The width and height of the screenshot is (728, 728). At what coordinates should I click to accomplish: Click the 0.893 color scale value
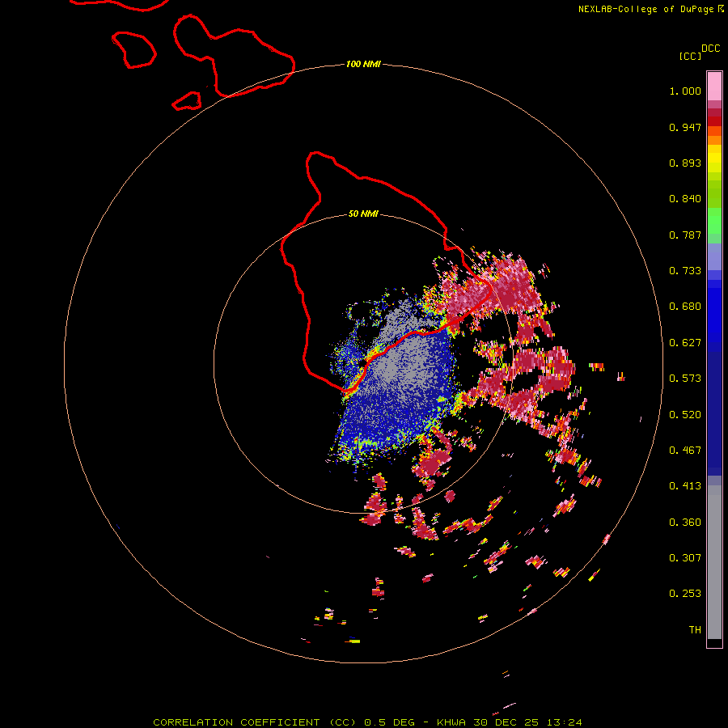(x=685, y=163)
